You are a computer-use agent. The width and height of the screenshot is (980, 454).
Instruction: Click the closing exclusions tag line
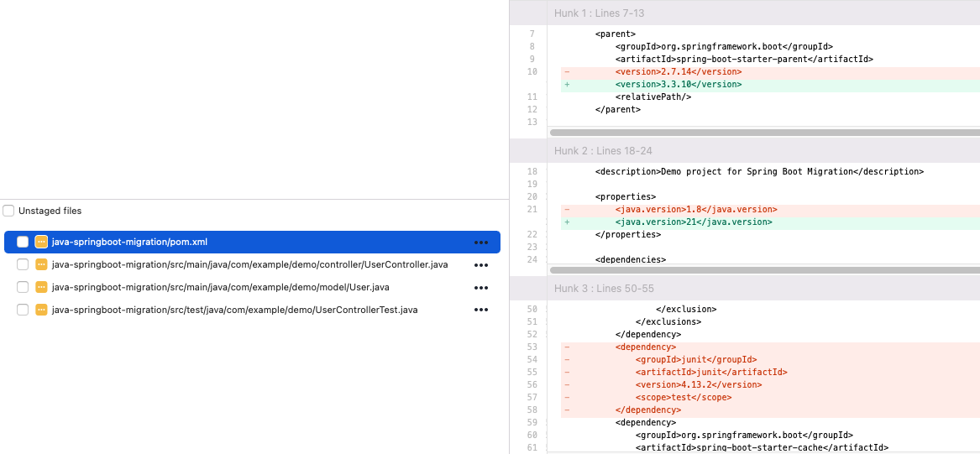[668, 321]
